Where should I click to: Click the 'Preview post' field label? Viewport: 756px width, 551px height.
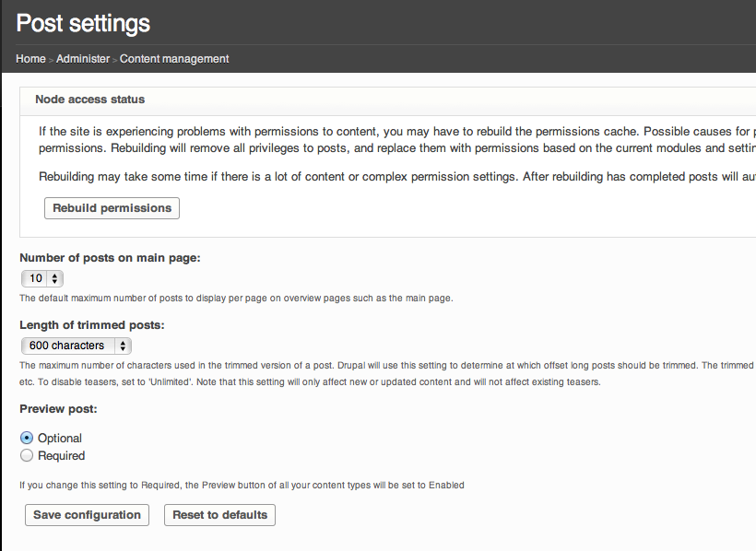point(58,409)
